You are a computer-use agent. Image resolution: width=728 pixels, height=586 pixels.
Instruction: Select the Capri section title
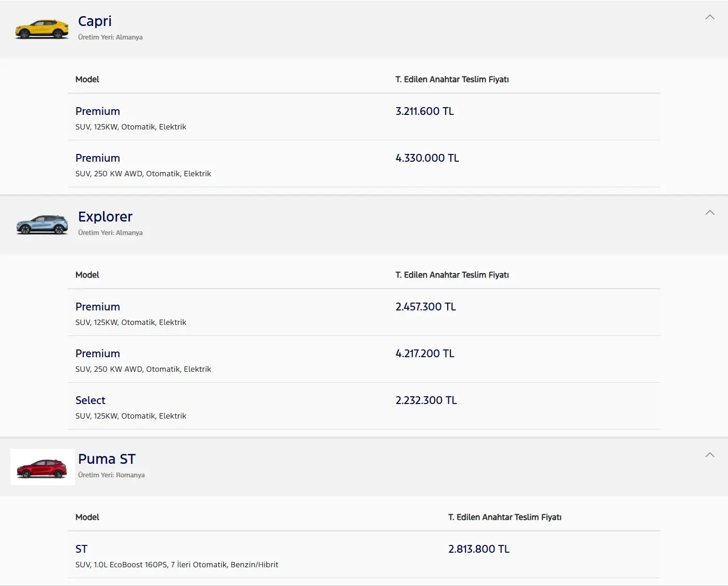point(95,21)
